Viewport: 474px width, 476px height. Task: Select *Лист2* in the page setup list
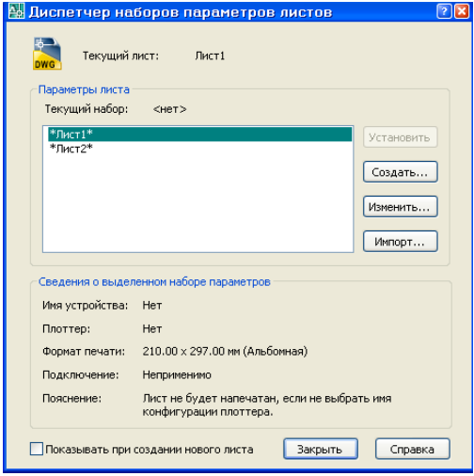point(200,149)
